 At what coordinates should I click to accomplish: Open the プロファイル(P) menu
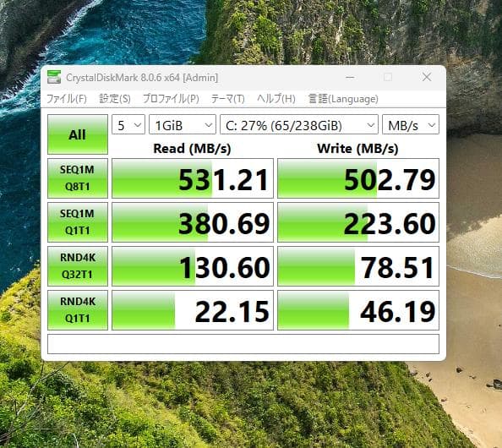click(171, 99)
